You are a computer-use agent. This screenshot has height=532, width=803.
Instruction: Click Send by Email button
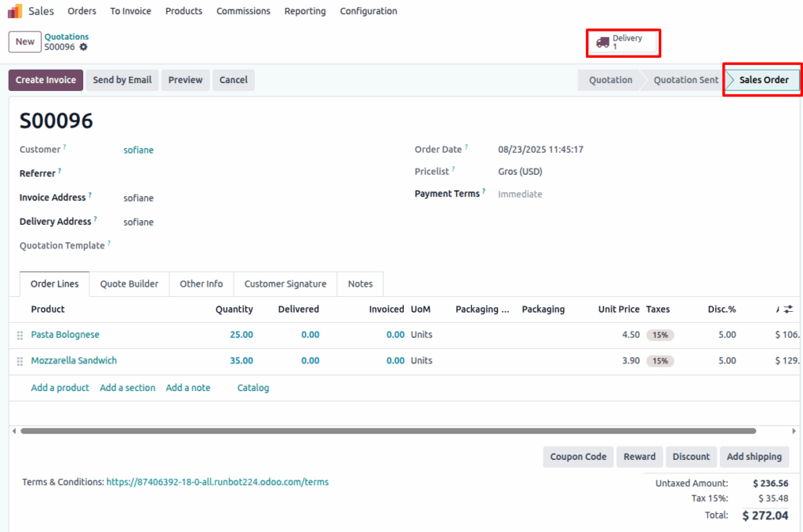(x=122, y=81)
